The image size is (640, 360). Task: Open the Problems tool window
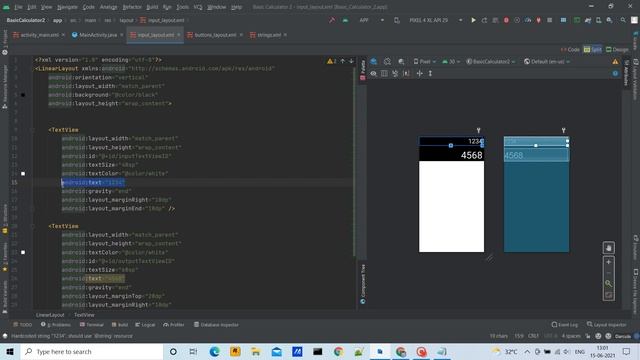pos(56,325)
